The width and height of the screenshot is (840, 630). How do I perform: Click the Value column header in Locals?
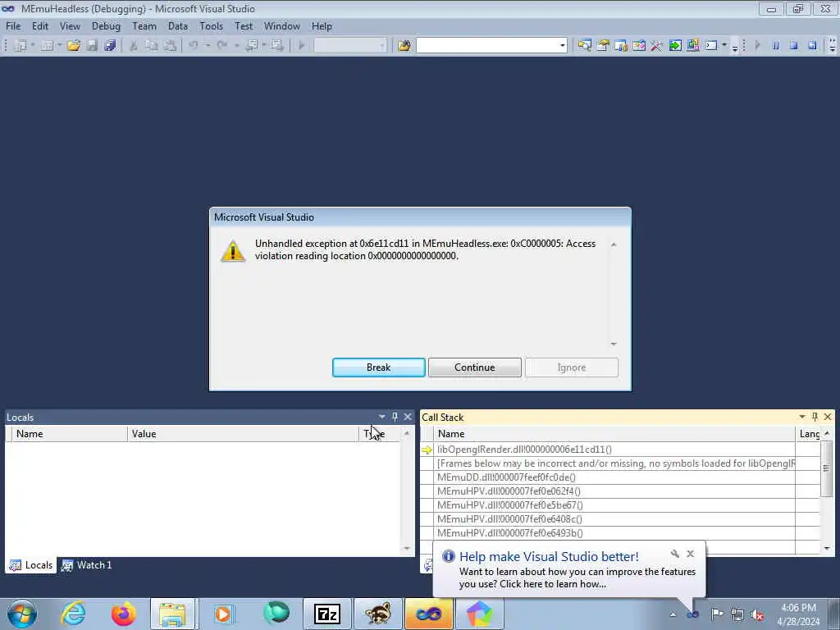pos(243,434)
